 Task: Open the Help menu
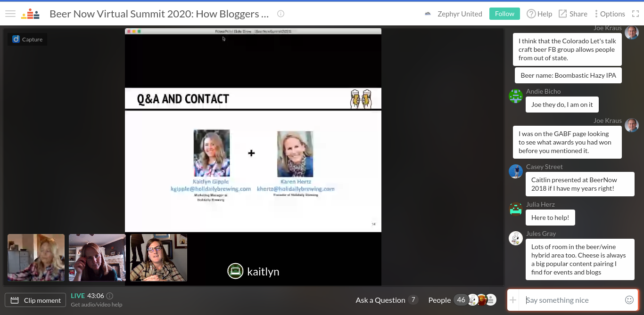[x=539, y=14]
